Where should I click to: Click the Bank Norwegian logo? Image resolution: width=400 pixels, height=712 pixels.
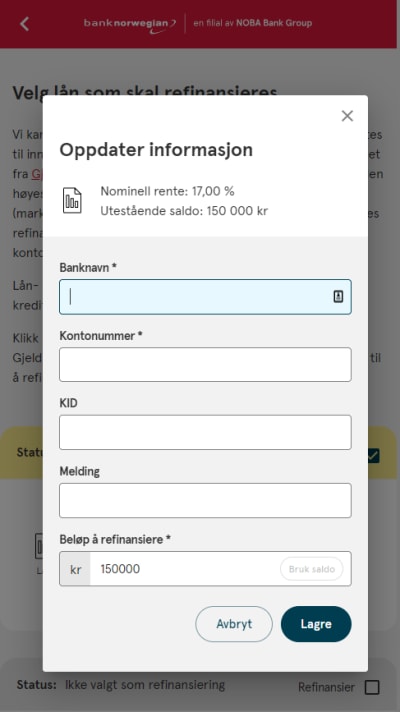tap(130, 25)
